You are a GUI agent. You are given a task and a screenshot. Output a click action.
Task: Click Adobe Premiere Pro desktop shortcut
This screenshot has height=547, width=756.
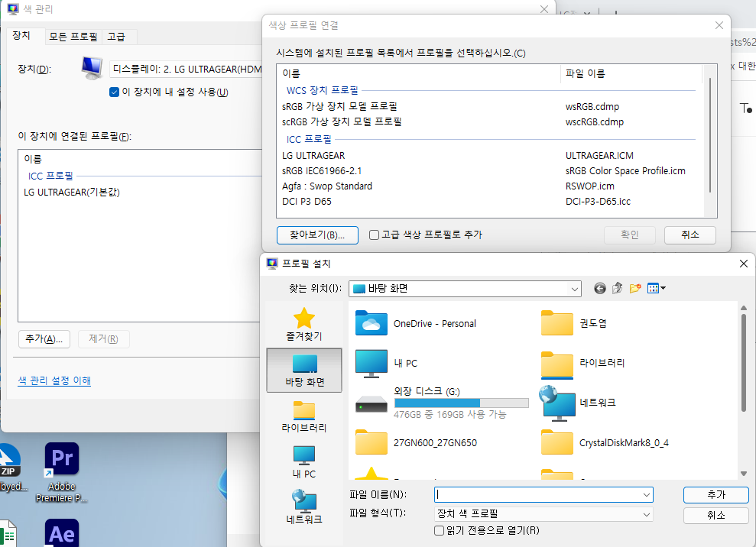(62, 472)
